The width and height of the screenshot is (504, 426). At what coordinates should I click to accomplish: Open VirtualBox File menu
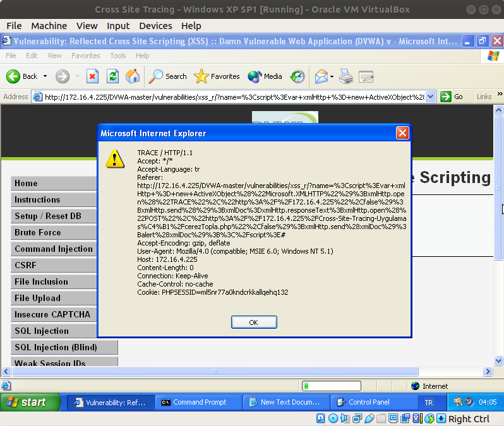coord(14,26)
